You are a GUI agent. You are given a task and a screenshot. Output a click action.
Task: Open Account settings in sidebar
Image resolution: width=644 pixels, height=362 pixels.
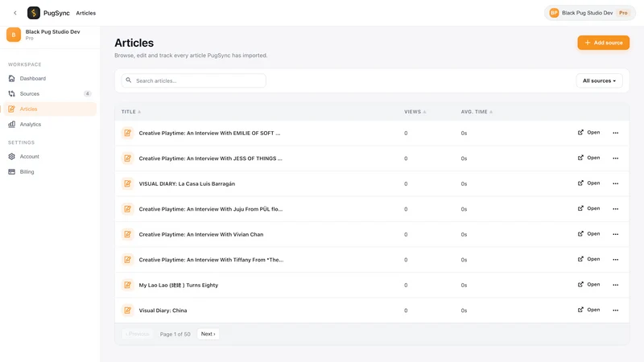(x=50, y=156)
